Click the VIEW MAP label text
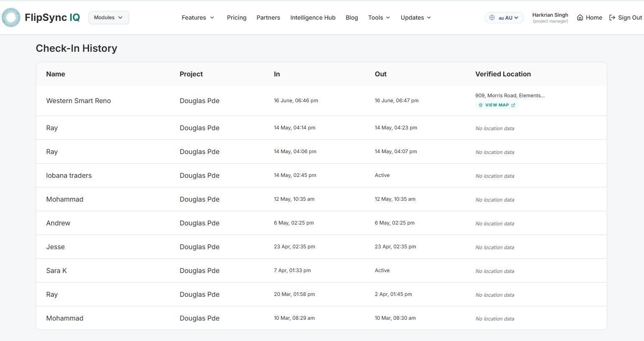The image size is (644, 341). pos(497,105)
